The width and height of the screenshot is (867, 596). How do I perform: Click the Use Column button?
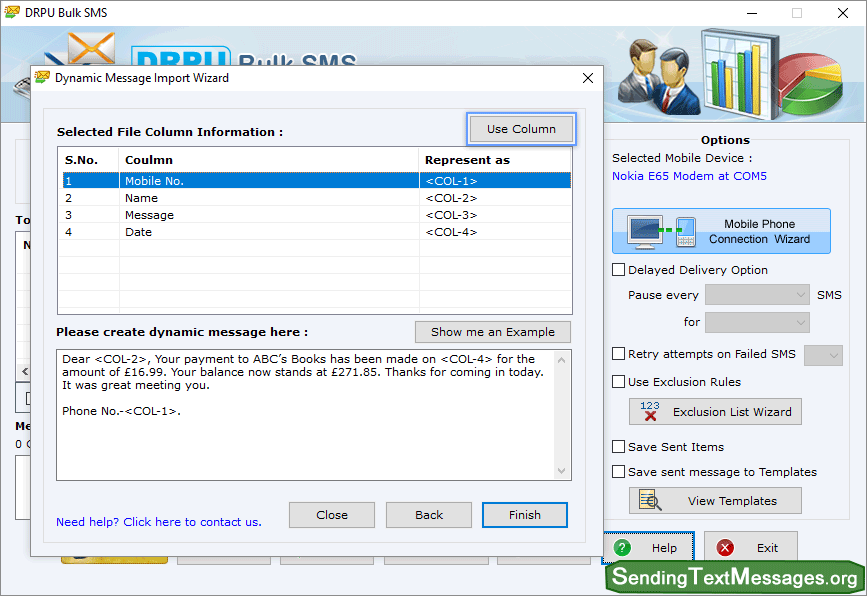[521, 129]
